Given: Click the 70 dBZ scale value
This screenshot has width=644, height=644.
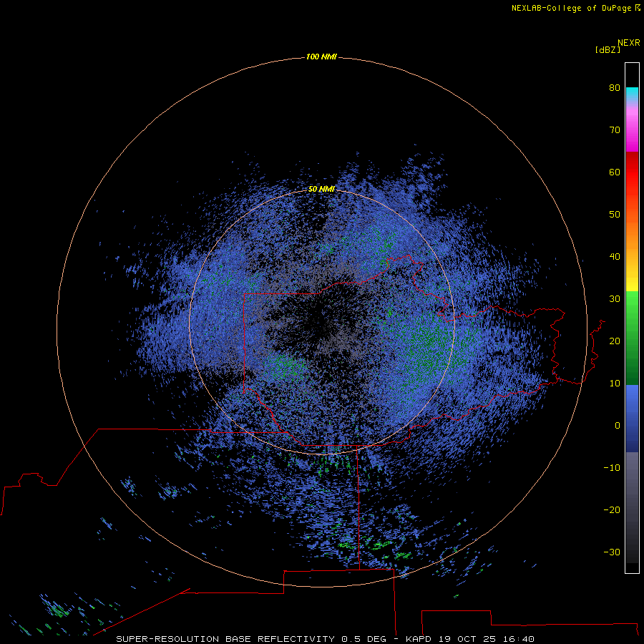Looking at the screenshot, I should [615, 130].
